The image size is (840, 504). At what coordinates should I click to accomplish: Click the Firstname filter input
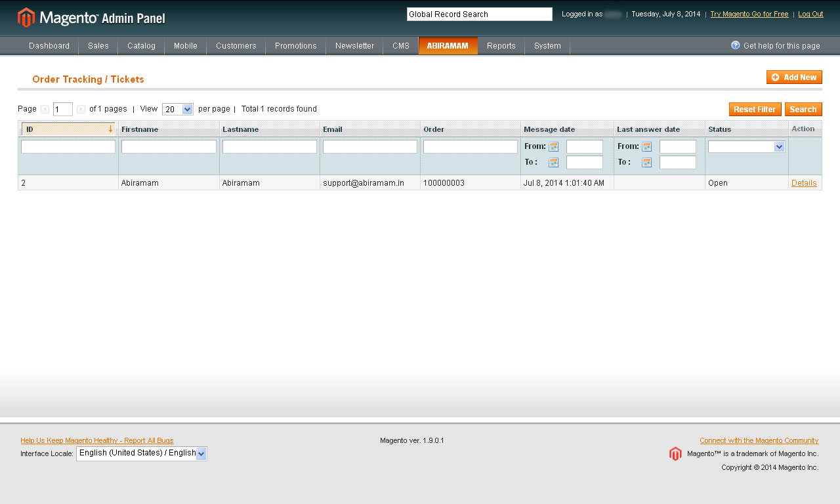coord(169,147)
